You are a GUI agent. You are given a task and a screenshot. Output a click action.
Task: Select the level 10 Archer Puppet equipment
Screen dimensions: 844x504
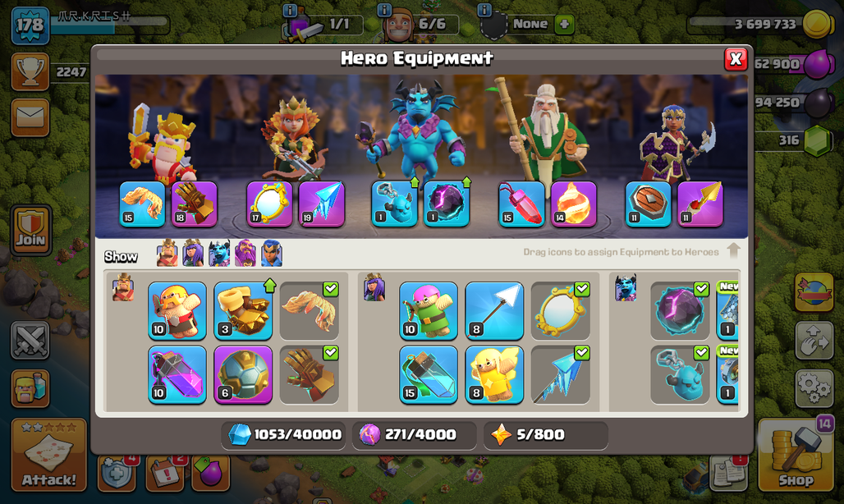click(x=429, y=311)
